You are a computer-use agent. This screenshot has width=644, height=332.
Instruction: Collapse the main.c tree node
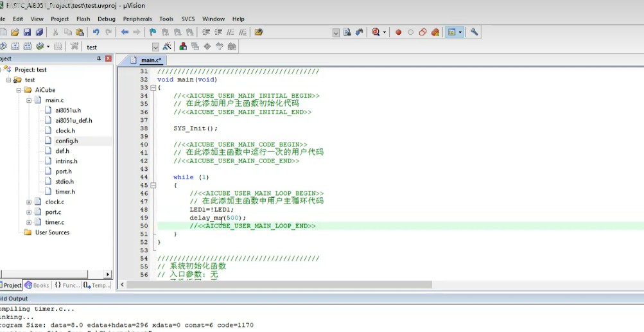(29, 100)
